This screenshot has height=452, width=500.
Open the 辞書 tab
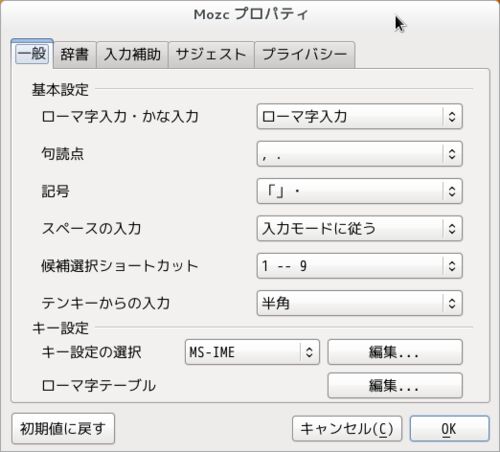(75, 55)
